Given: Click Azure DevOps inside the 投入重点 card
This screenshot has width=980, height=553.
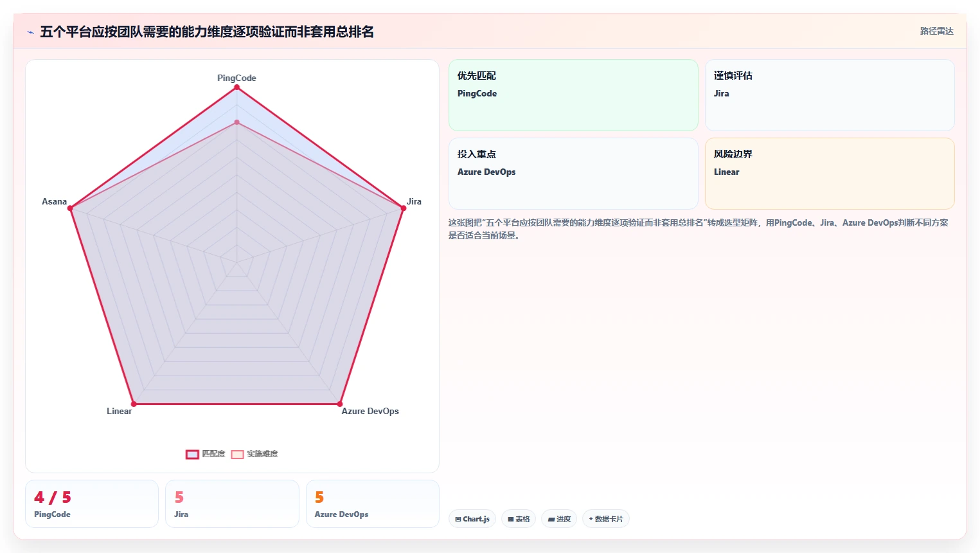Looking at the screenshot, I should pos(486,172).
